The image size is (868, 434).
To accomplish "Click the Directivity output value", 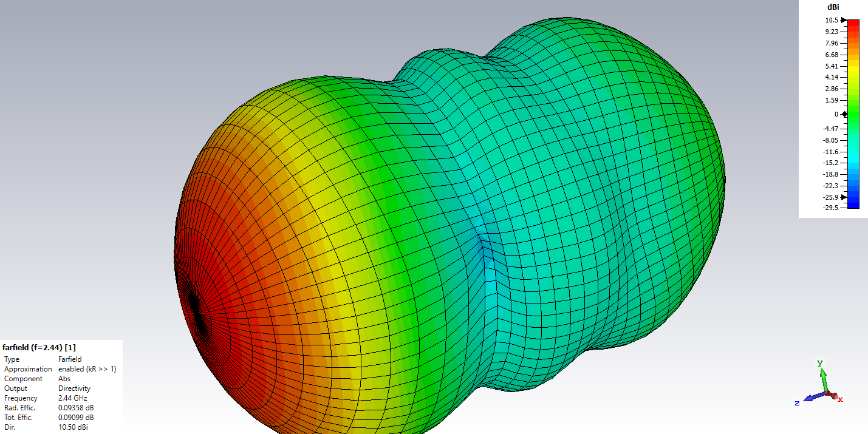I will [x=74, y=388].
